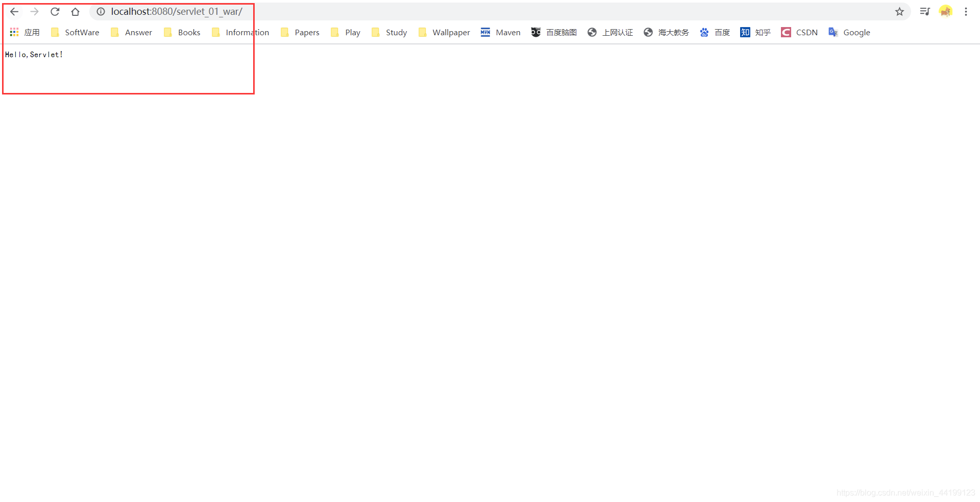980x502 pixels.
Task: Open the 知乎 bookmark
Action: pyautogui.click(x=755, y=32)
